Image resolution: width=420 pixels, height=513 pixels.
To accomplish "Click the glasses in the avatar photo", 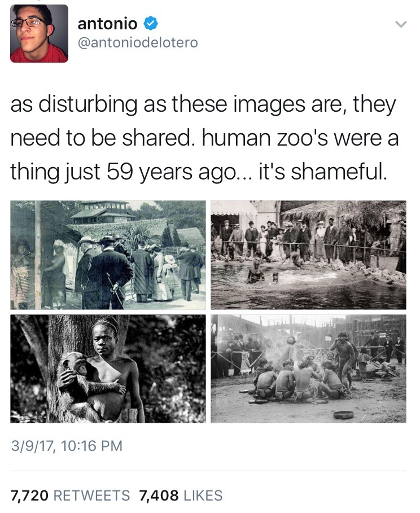I will [x=29, y=22].
